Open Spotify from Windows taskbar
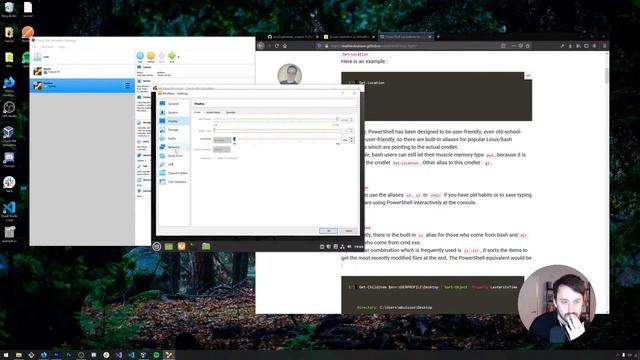Image resolution: width=640 pixels, height=360 pixels. (x=156, y=355)
